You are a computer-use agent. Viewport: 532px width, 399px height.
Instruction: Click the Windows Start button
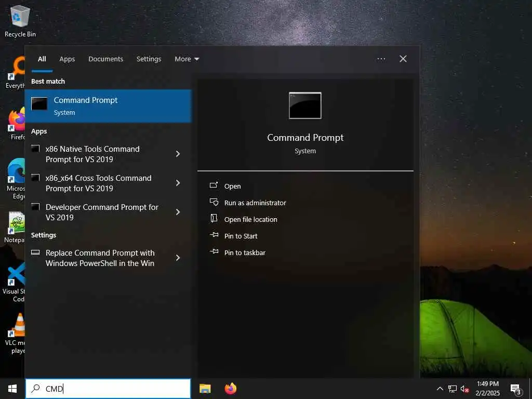click(x=12, y=389)
